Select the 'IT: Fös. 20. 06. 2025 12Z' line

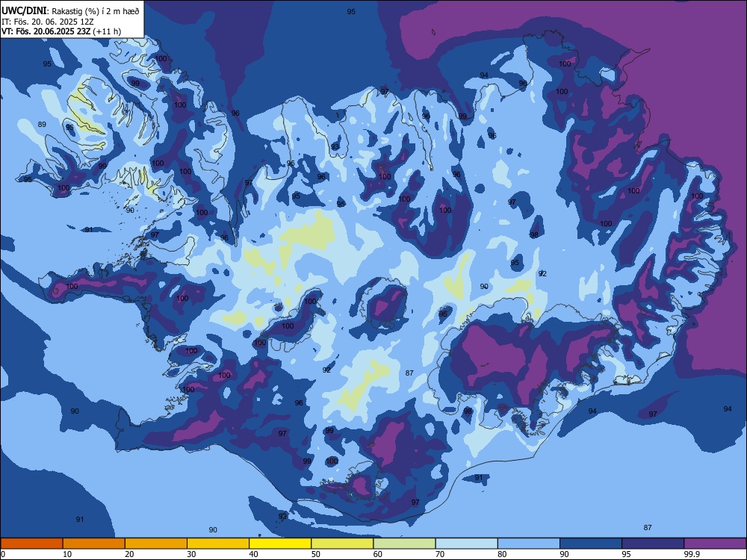47,22
